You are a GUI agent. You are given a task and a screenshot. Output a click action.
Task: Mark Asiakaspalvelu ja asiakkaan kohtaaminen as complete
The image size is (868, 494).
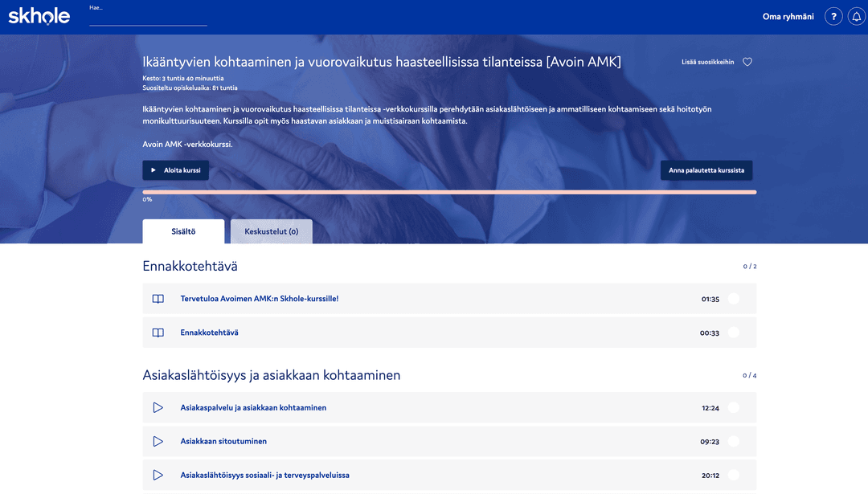tap(733, 408)
